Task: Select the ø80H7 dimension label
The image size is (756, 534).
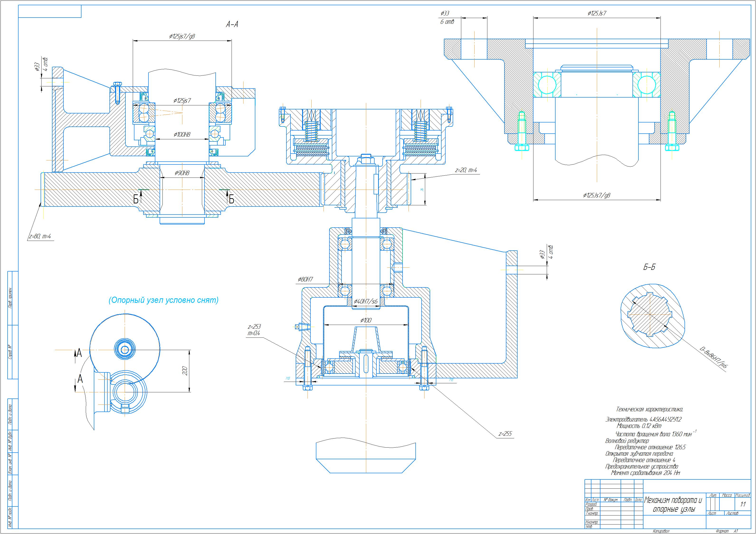Action: tap(305, 279)
